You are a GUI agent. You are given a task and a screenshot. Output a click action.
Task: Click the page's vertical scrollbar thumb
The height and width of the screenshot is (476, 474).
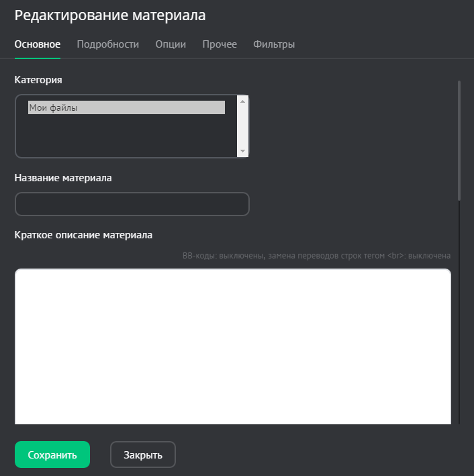click(459, 140)
